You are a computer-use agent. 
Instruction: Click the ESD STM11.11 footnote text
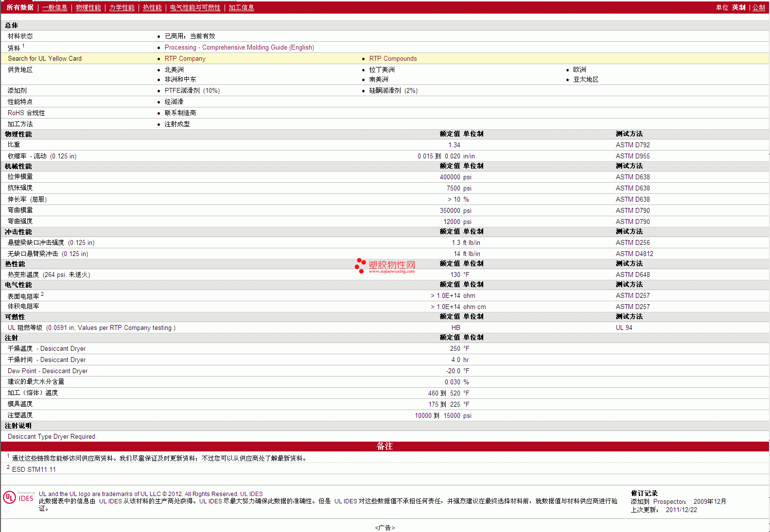click(34, 470)
